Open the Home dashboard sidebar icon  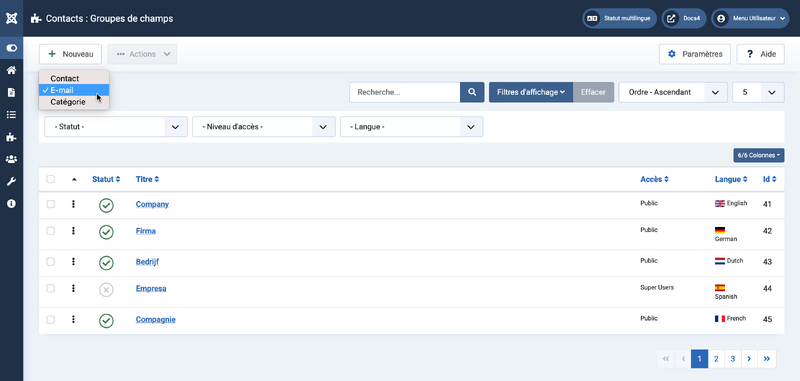pos(11,70)
